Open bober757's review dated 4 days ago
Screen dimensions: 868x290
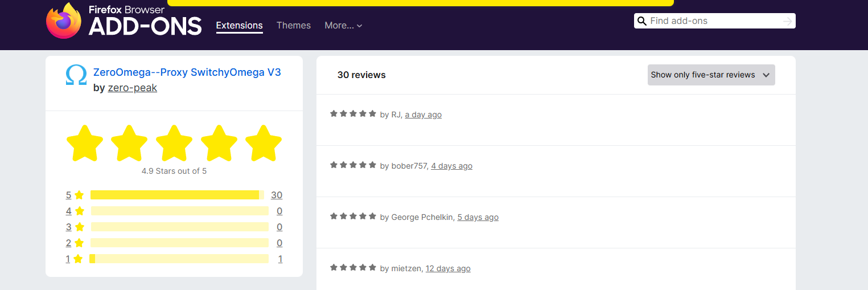tap(451, 166)
